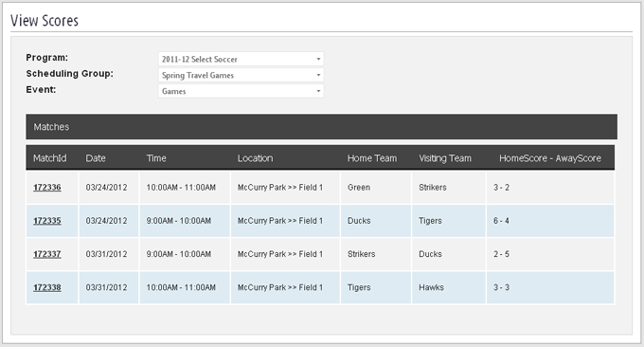Screen dimensions: 644x347
Task: Click score 6 - 4
Action: (x=502, y=221)
